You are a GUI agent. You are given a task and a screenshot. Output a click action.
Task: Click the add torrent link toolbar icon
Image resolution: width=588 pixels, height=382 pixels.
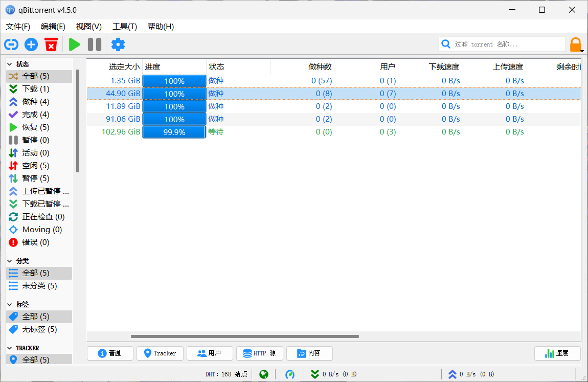(x=11, y=44)
